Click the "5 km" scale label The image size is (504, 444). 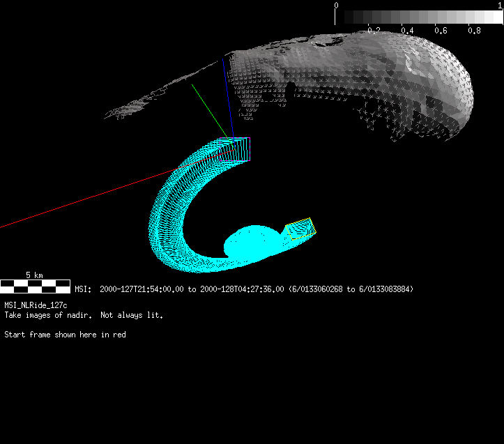tap(34, 275)
